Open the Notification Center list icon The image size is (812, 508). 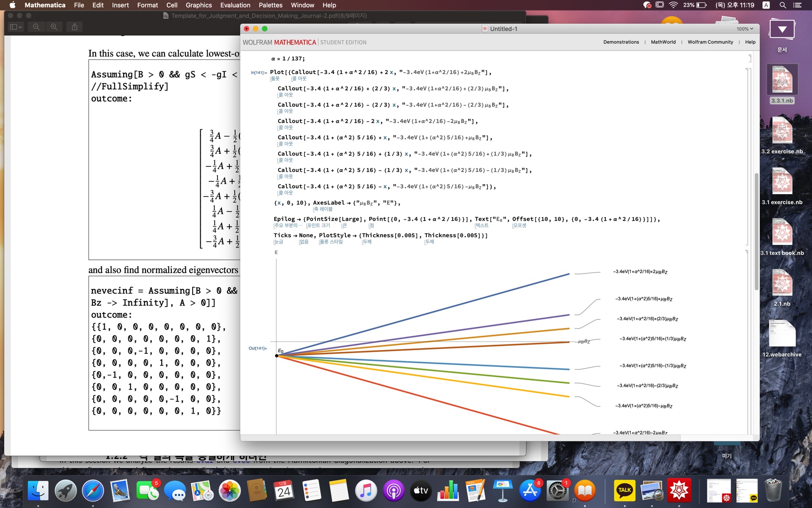coord(797,5)
